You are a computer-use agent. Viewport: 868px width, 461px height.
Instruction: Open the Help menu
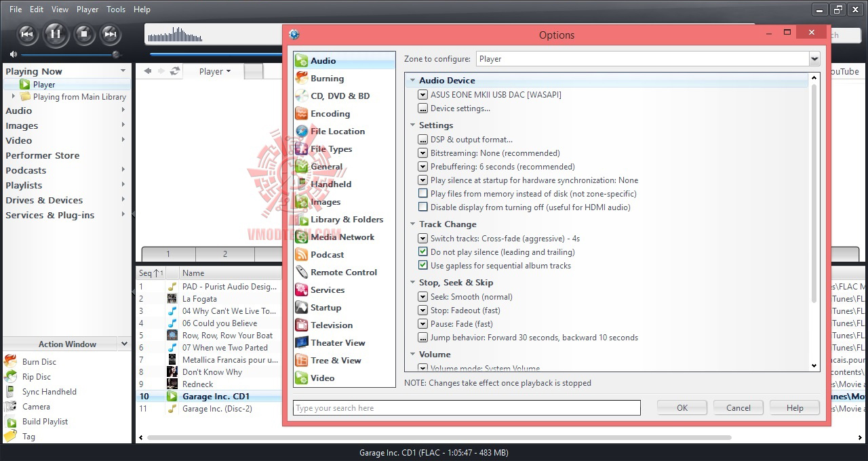[x=142, y=9]
